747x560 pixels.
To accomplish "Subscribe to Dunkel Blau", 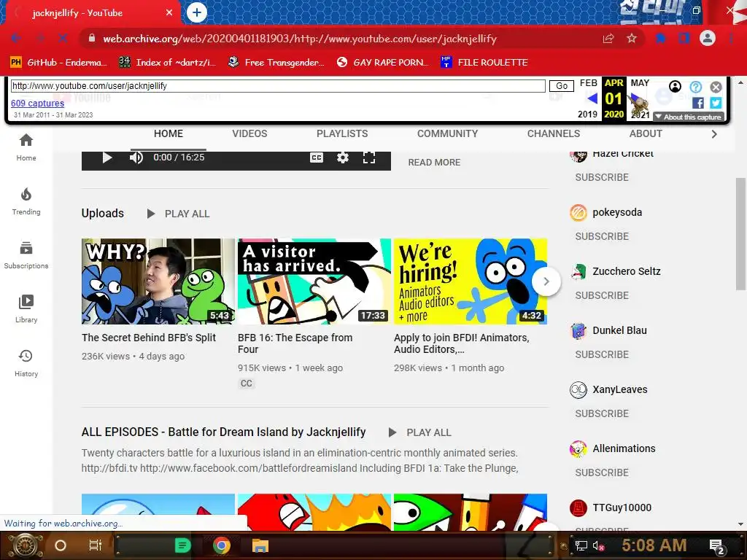I will click(x=602, y=354).
